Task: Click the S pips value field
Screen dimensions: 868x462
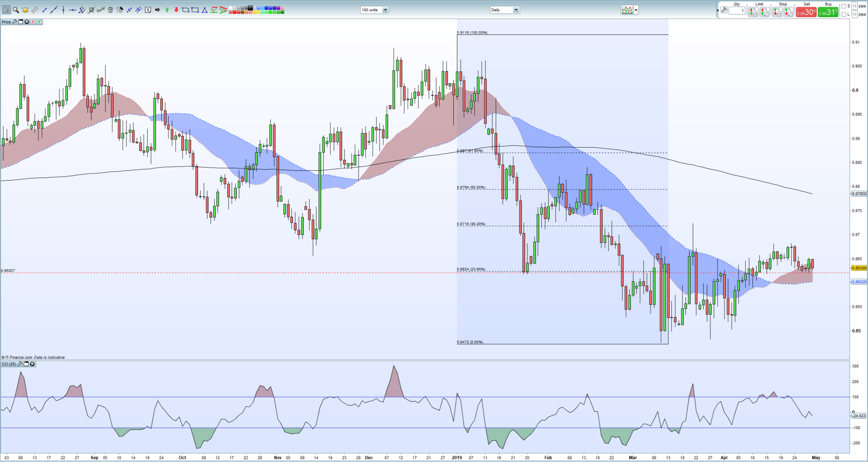Action: (854, 6)
